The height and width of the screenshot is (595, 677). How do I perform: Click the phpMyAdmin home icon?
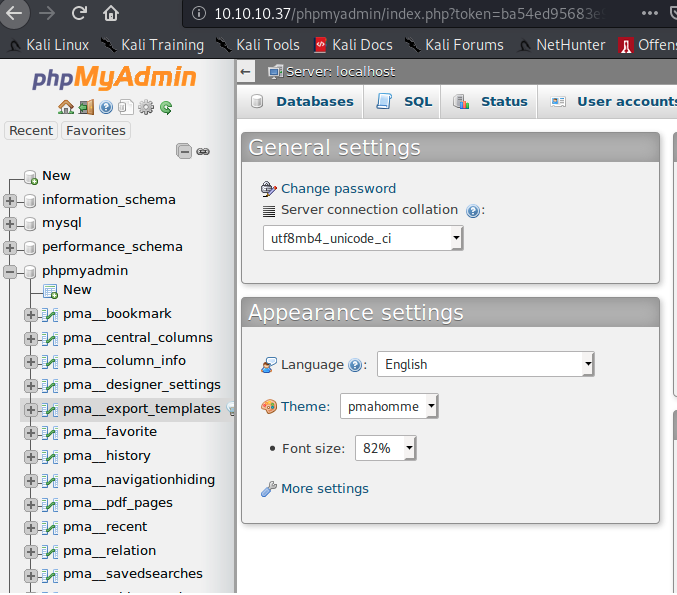(66, 107)
